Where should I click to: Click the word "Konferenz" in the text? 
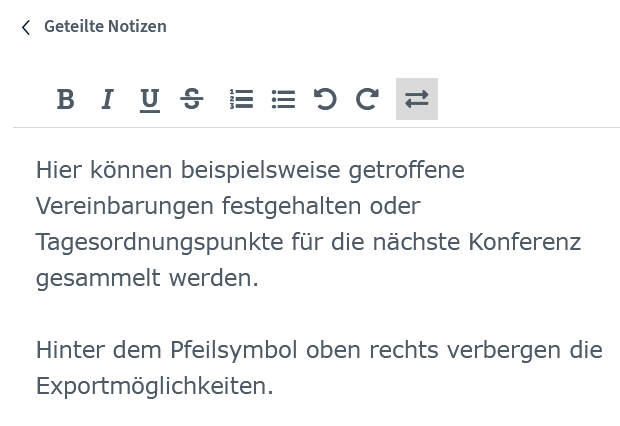[524, 242]
